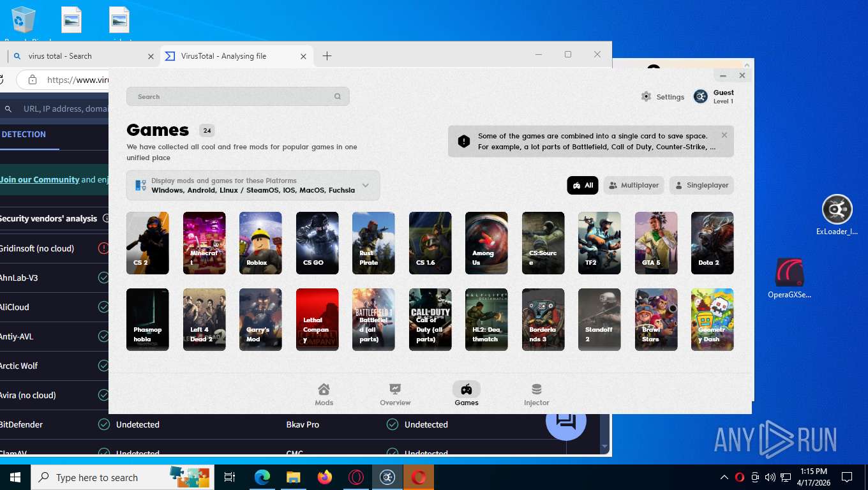This screenshot has height=490, width=868.
Task: Close the virus total Search tab
Action: click(x=151, y=56)
